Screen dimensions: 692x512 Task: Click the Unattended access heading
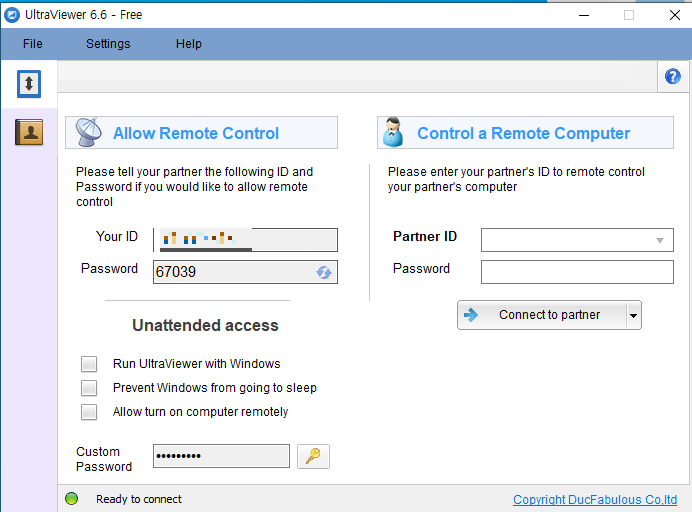206,325
